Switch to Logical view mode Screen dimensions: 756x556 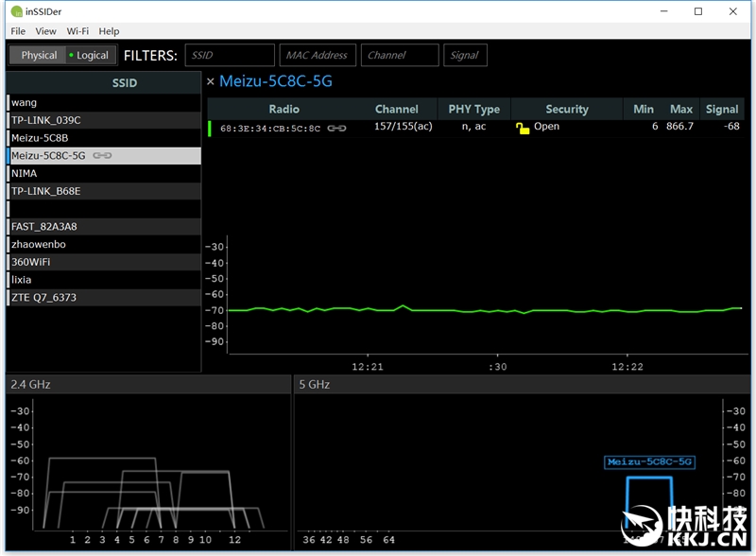click(x=90, y=55)
